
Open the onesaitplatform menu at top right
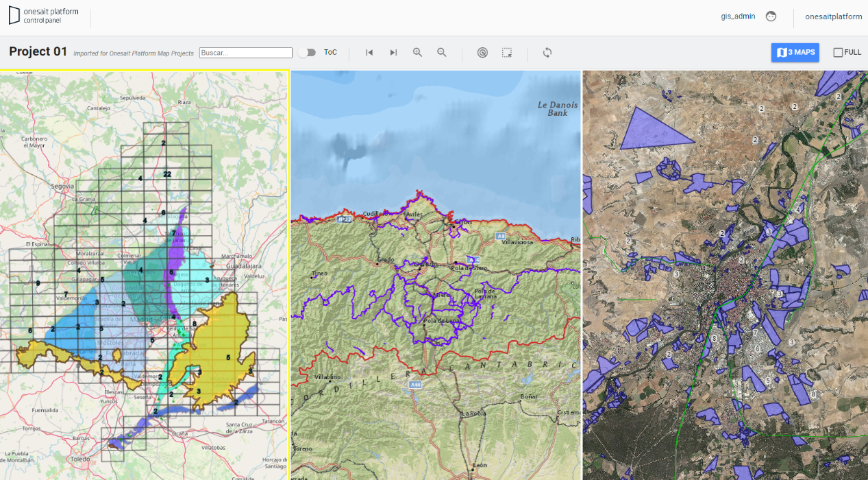pyautogui.click(x=833, y=16)
